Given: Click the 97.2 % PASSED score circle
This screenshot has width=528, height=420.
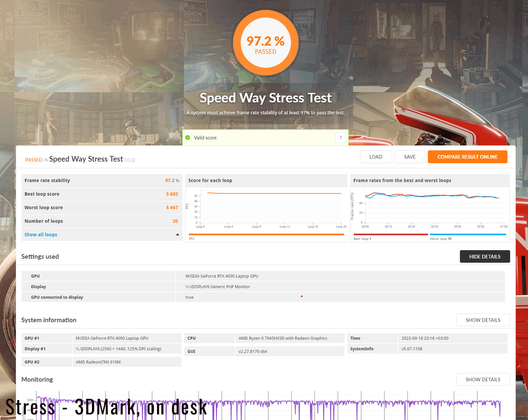Looking at the screenshot, I should (x=266, y=43).
